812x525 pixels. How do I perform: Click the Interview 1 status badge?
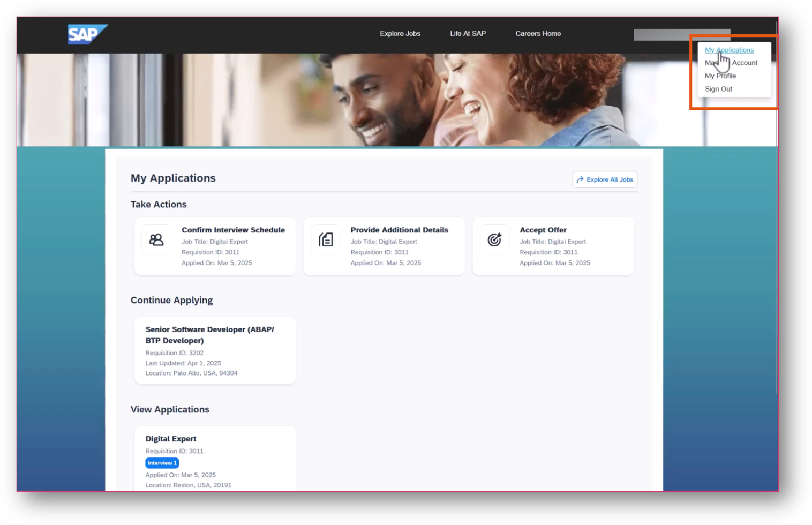162,463
